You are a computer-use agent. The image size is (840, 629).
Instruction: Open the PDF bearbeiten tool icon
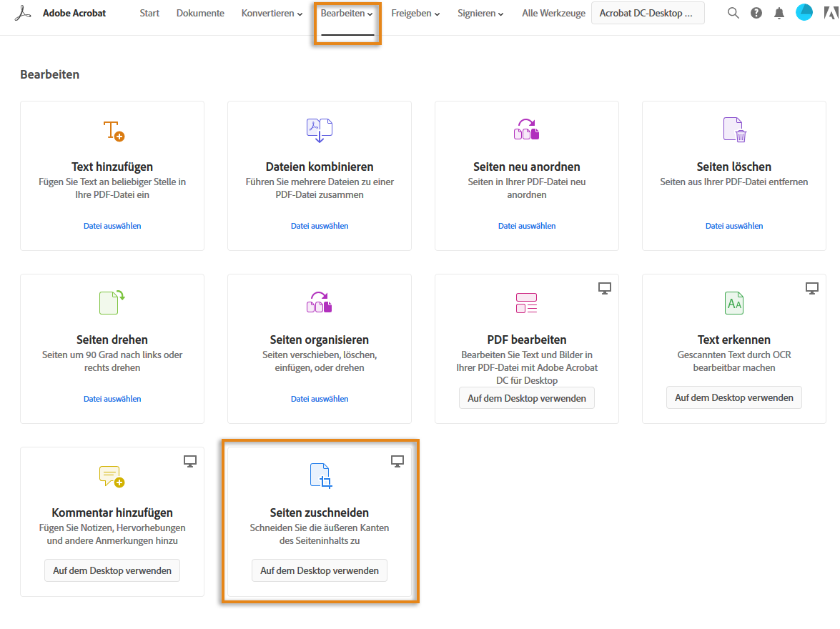click(x=526, y=303)
